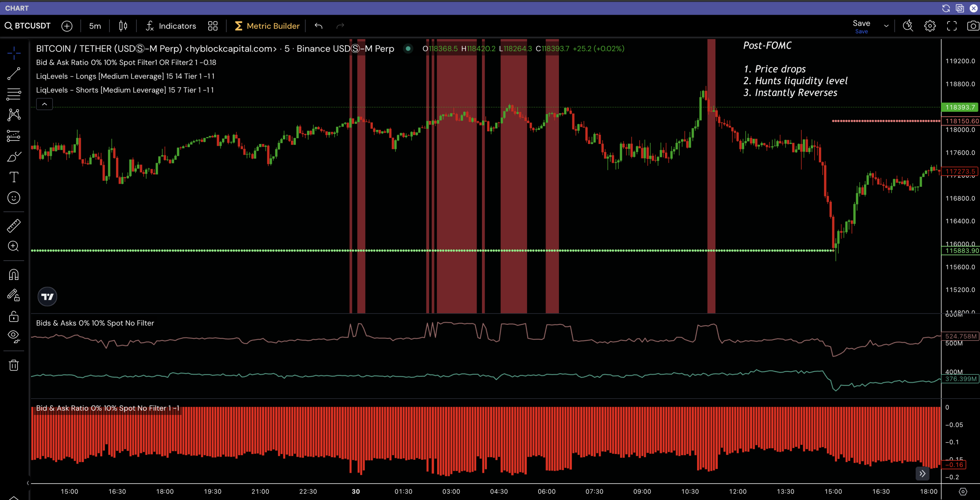Select the trend line drawing tool
The height and width of the screenshot is (500, 980).
point(14,74)
